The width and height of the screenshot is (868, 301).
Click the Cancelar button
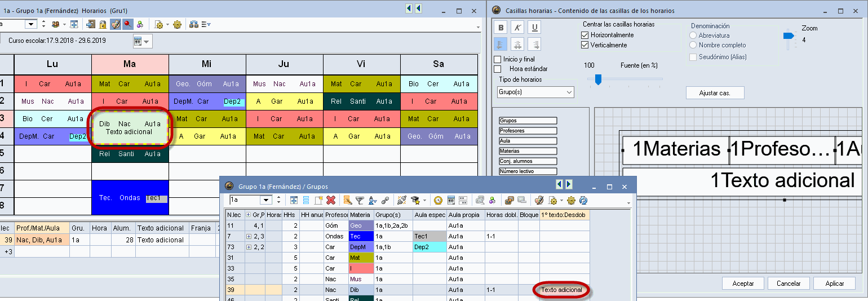click(788, 284)
